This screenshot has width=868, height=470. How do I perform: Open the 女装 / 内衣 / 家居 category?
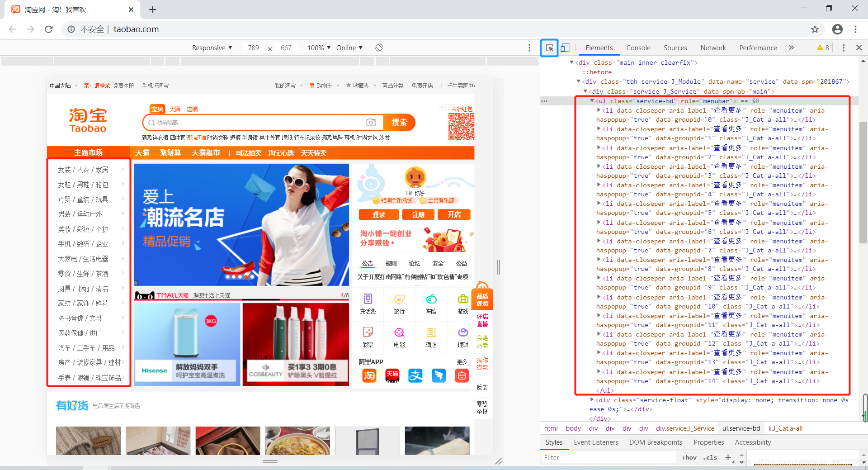(x=83, y=170)
